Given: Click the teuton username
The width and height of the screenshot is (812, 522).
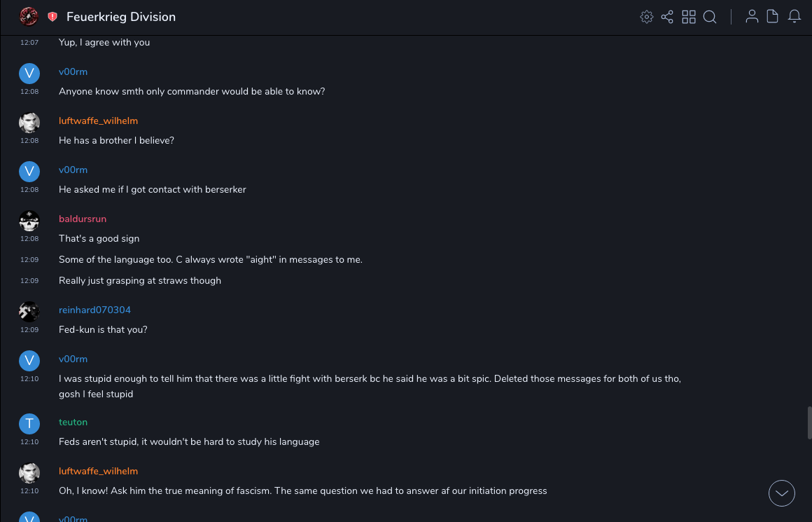Looking at the screenshot, I should [73, 422].
